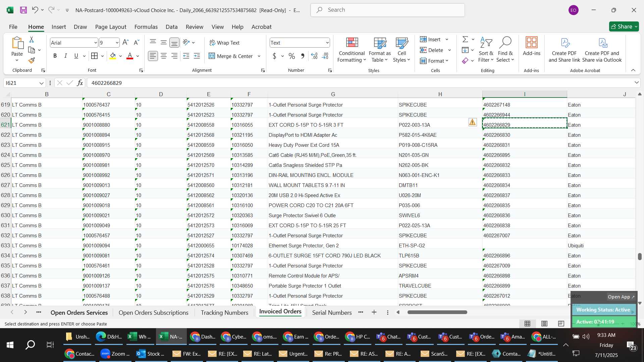Open the font size dropdown
The height and width of the screenshot is (362, 644).
click(x=117, y=43)
